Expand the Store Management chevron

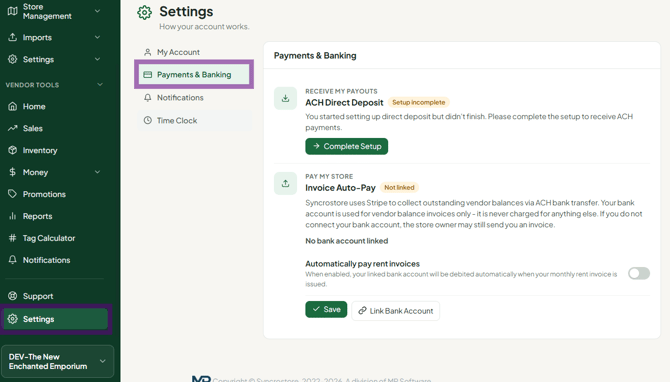pyautogui.click(x=97, y=11)
